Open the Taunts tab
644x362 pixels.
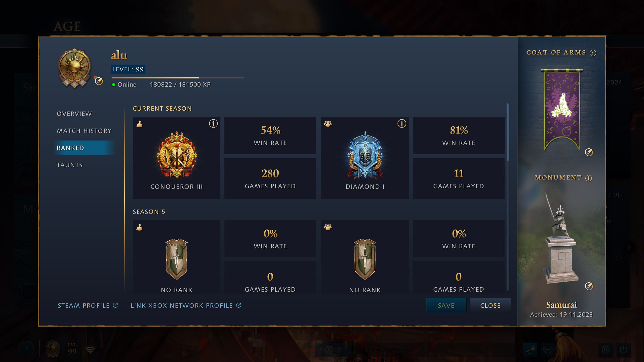click(69, 165)
